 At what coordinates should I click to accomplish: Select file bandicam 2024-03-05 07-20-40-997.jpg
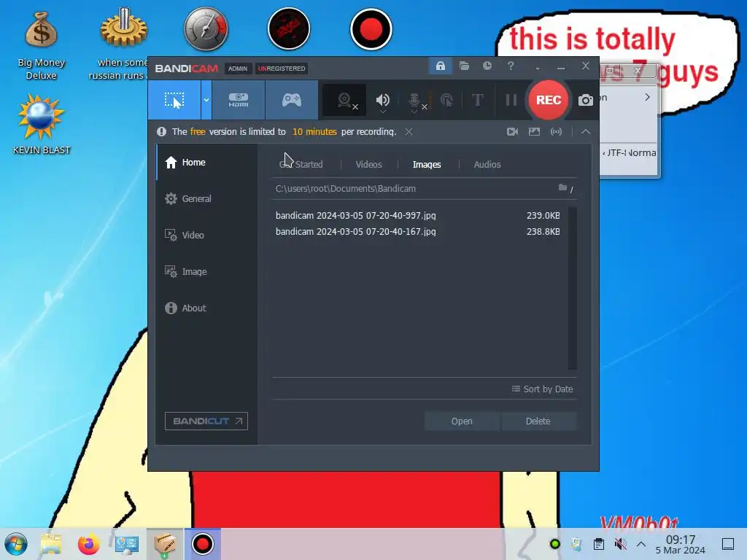[x=418, y=216]
